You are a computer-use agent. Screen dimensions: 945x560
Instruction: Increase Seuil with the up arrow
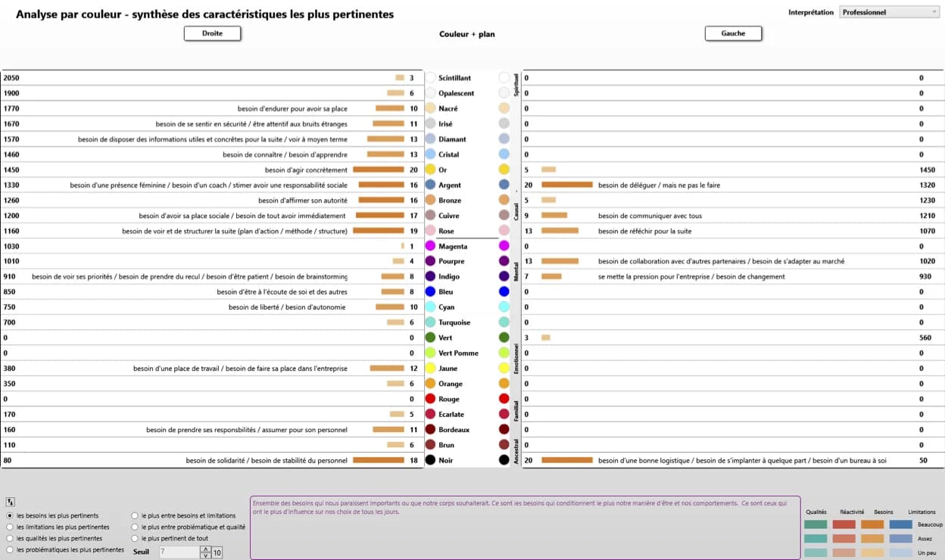pos(205,549)
